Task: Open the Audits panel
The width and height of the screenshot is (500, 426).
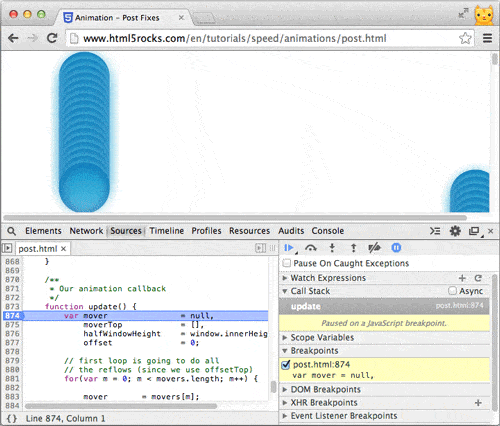Action: (x=291, y=231)
